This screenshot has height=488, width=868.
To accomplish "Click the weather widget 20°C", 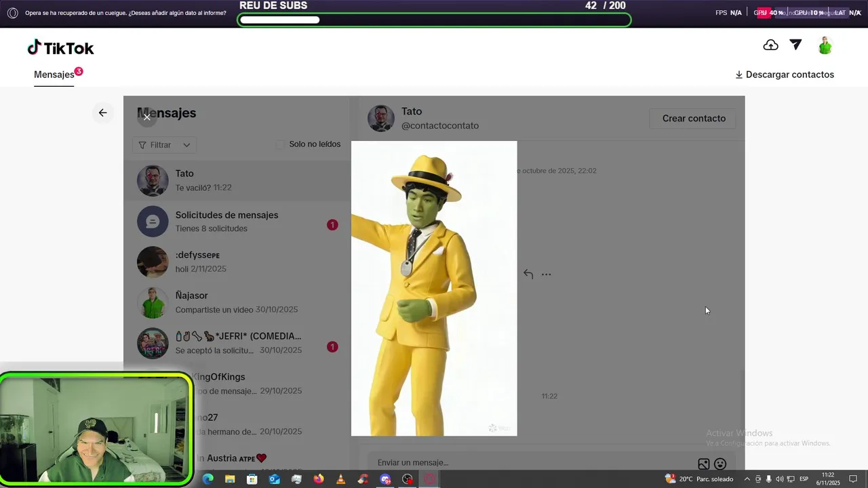I will coord(699,479).
